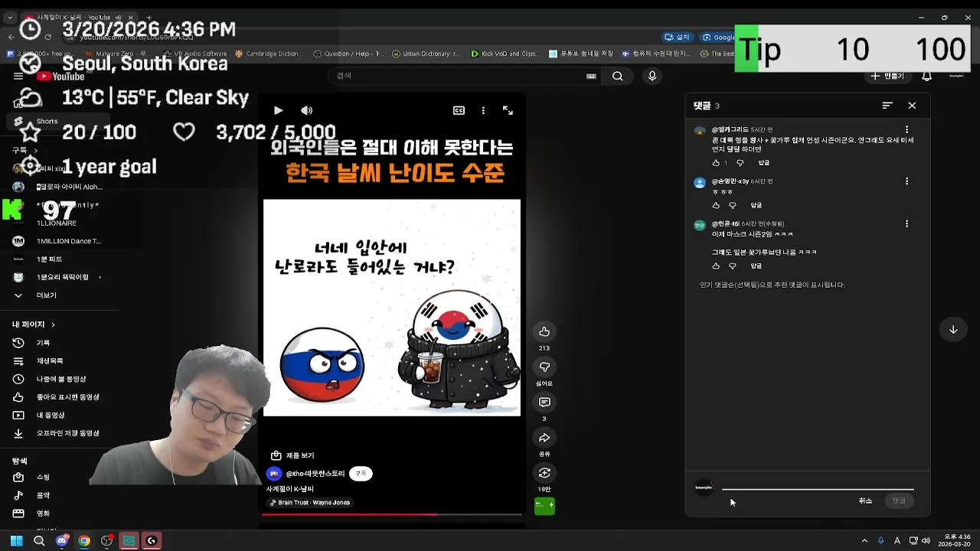Mute the Shorts video volume
980x551 pixels.
coord(306,110)
